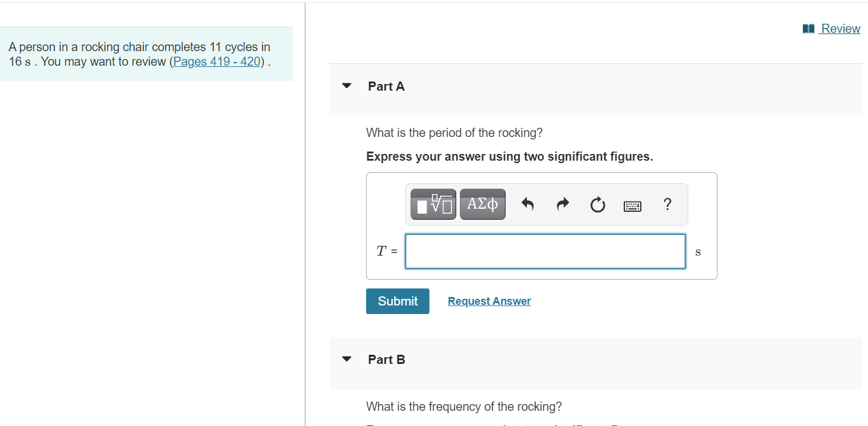Click the rocking chair problem statement box
The height and width of the screenshot is (426, 868).
[x=146, y=54]
